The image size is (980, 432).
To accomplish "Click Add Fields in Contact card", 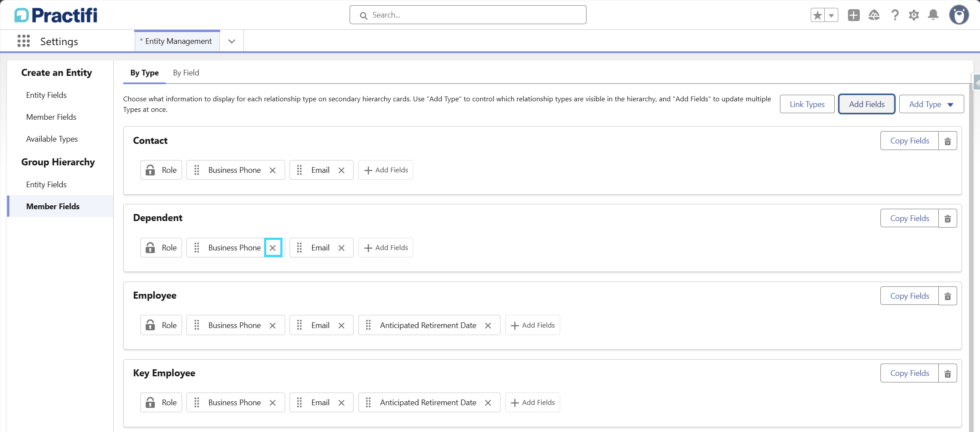I will click(x=386, y=170).
